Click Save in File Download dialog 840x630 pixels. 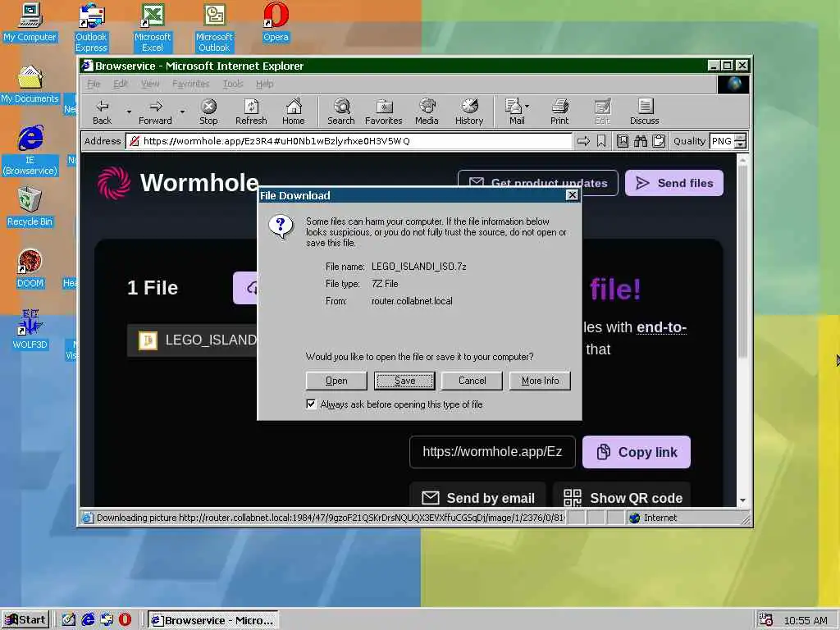pyautogui.click(x=404, y=381)
